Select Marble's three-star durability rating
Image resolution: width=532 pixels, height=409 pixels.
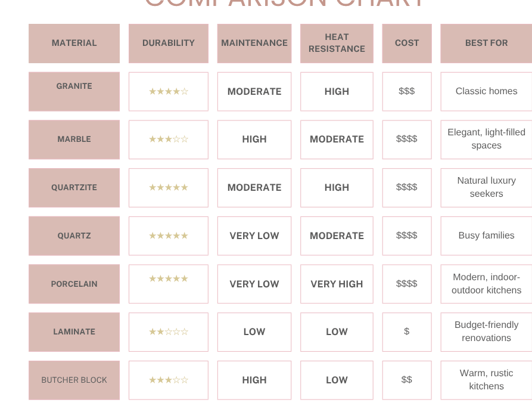168,139
